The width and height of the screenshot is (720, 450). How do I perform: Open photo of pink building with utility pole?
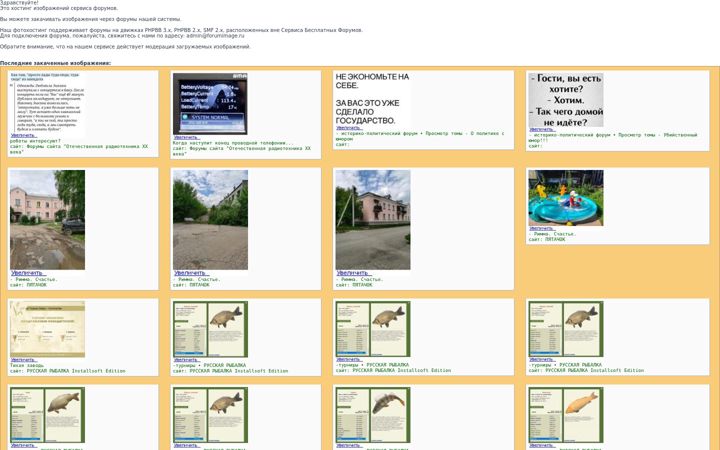point(373,219)
